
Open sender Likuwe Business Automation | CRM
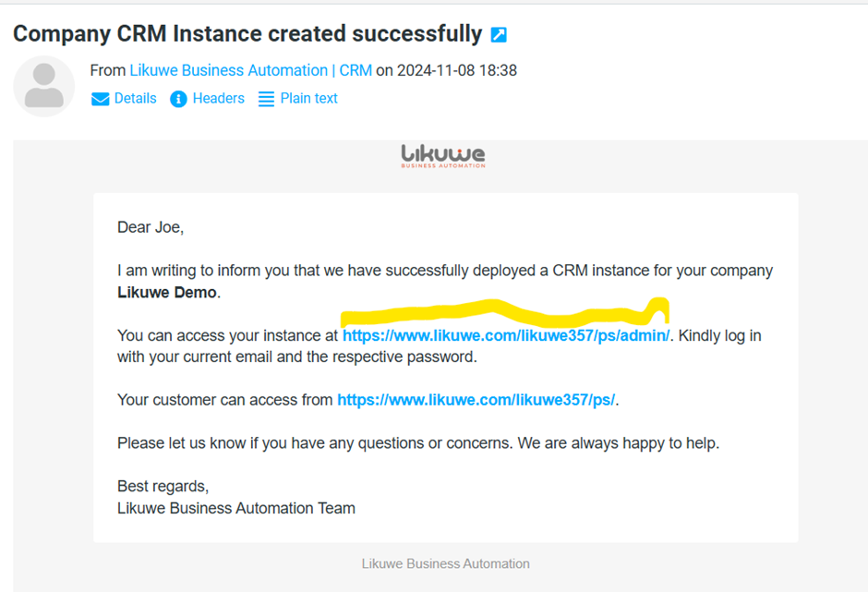[x=251, y=70]
